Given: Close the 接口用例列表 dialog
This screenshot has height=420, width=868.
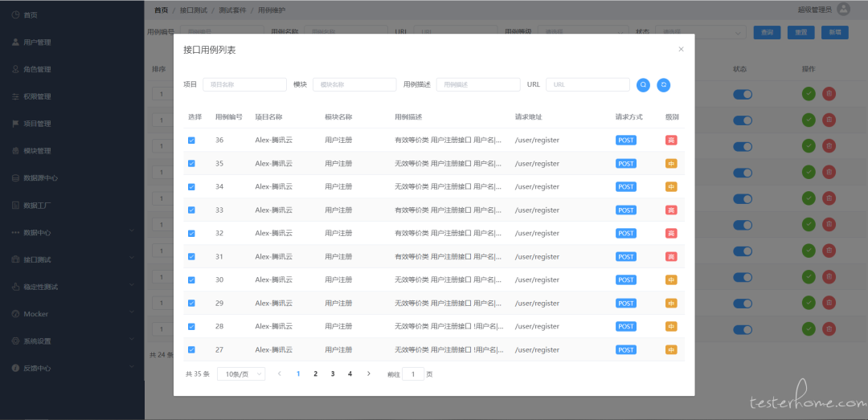Looking at the screenshot, I should click(x=681, y=49).
